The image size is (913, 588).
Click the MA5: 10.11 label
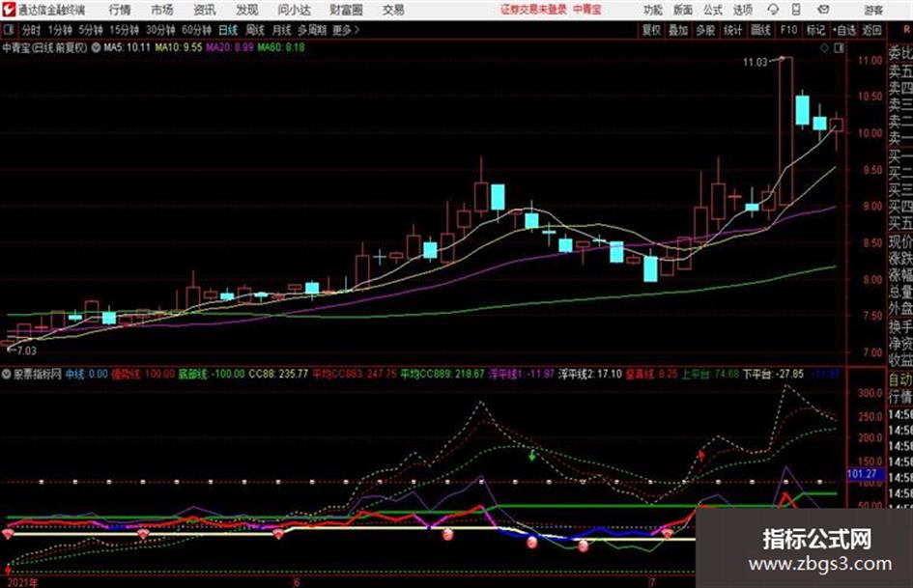[127, 47]
